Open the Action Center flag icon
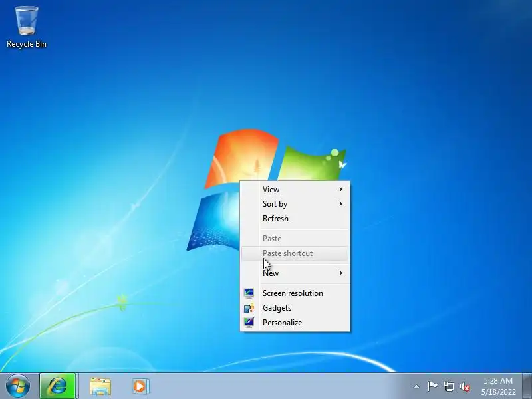Screen dimensions: 532x399 point(432,386)
